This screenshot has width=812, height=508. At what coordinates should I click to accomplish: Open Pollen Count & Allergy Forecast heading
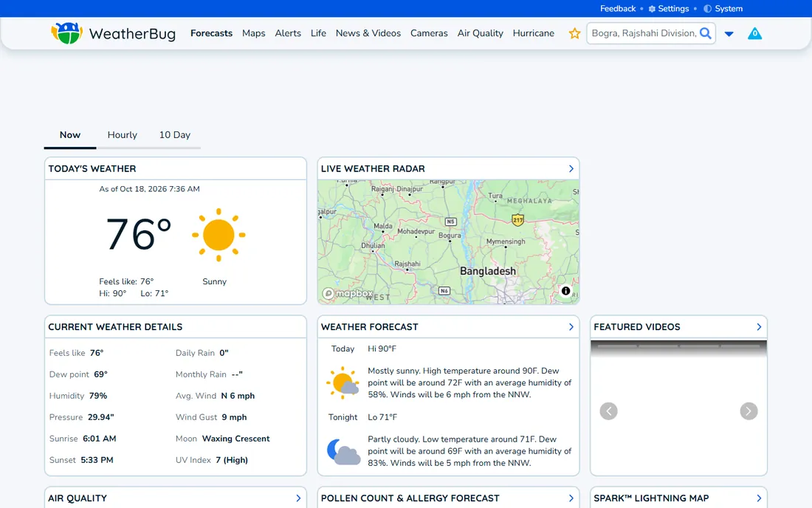click(410, 498)
